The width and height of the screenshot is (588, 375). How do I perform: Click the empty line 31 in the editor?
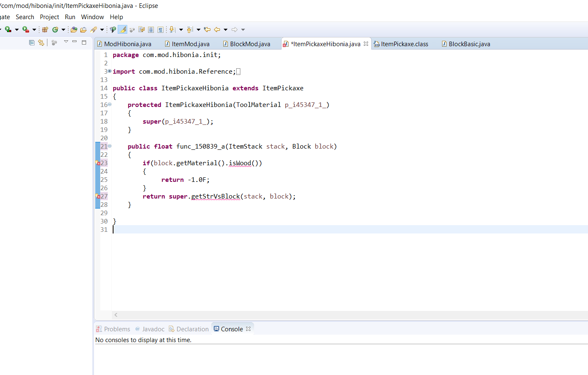tap(349, 229)
